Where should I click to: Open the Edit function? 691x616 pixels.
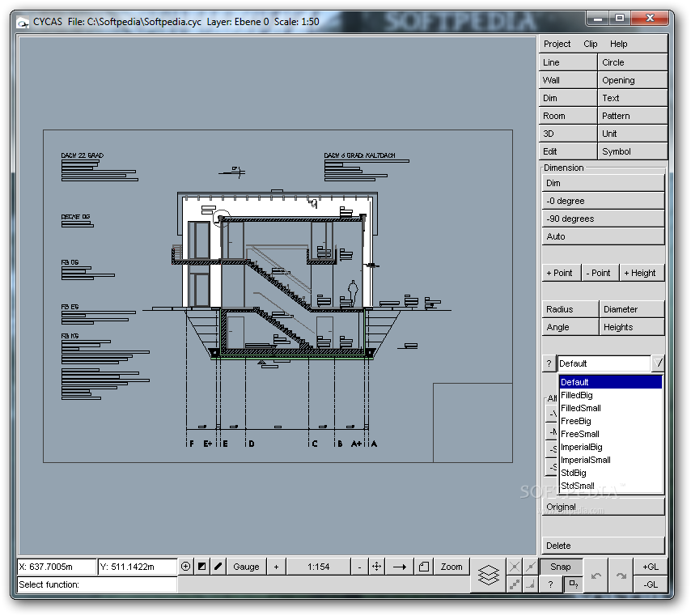(568, 151)
